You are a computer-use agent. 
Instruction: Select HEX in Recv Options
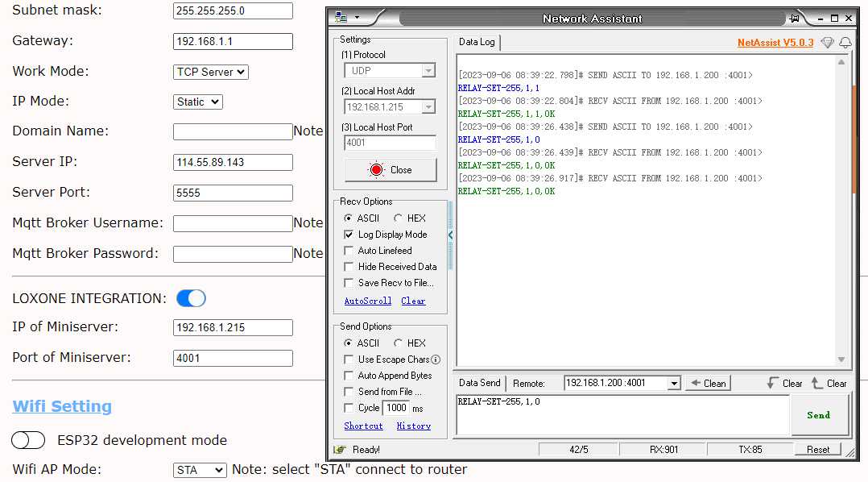tap(399, 218)
